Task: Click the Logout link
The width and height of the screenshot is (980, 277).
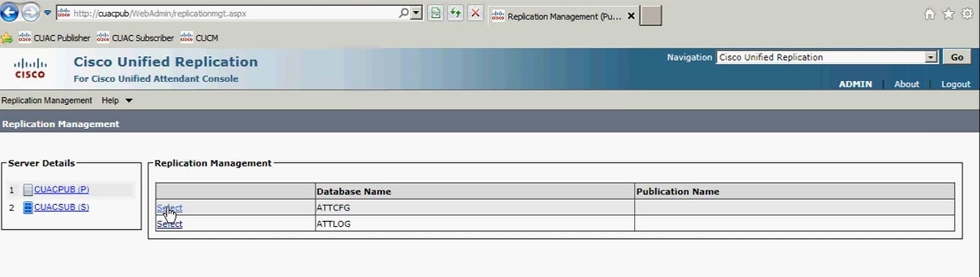Action: (956, 84)
